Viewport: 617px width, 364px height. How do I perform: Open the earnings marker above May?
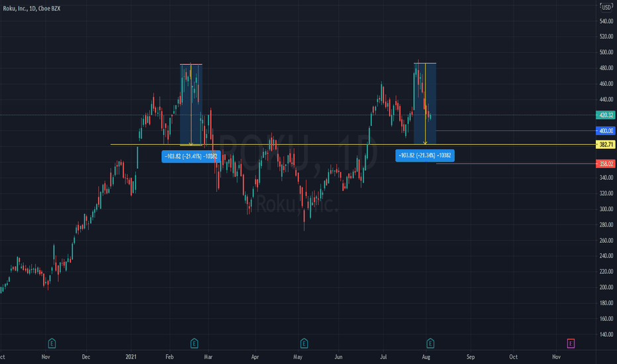pyautogui.click(x=304, y=343)
